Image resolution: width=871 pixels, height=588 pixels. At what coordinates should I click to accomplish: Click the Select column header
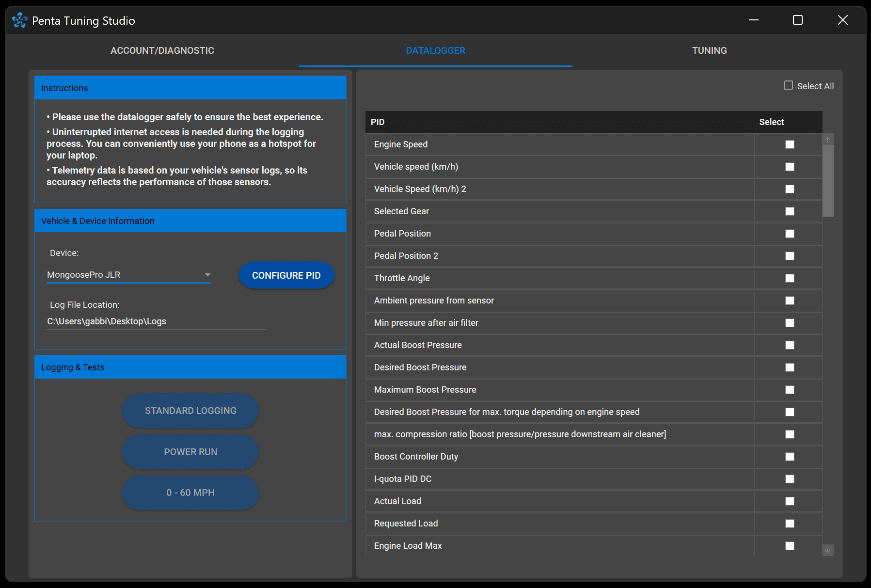pyautogui.click(x=772, y=122)
